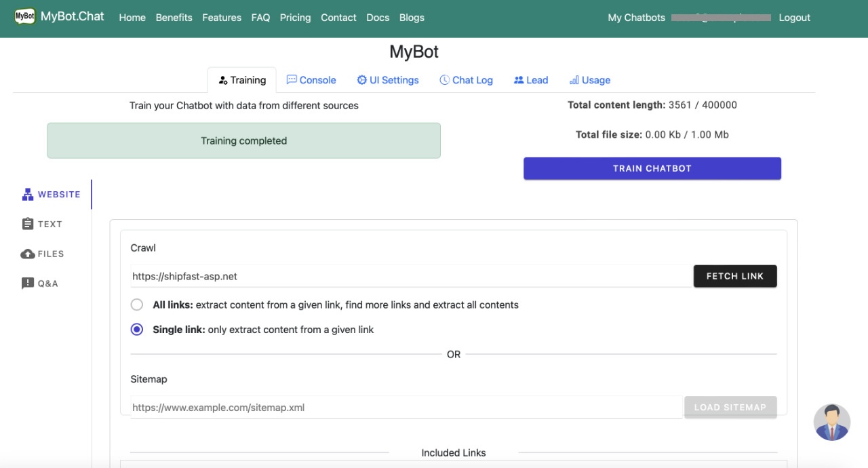Viewport: 868px width, 468px height.
Task: Click the Fetch Link button
Action: click(x=735, y=276)
